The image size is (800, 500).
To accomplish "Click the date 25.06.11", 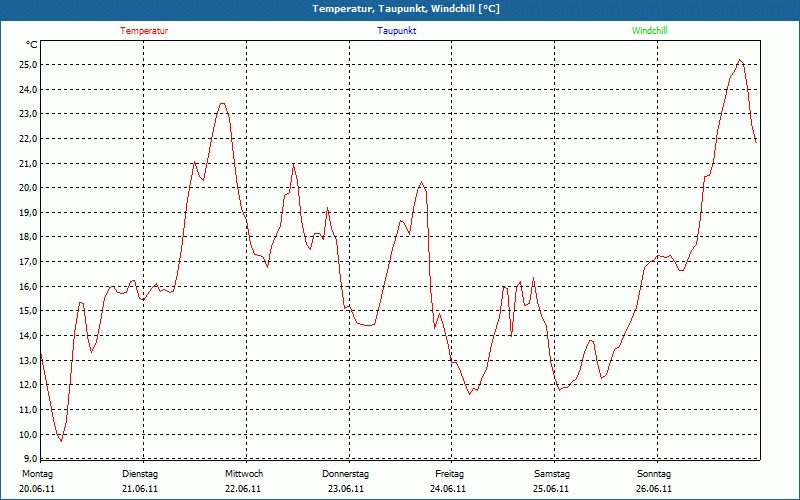I will coord(551,489).
